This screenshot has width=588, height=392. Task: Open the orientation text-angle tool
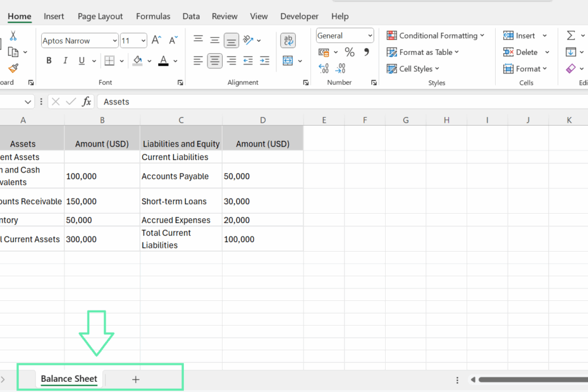[248, 40]
